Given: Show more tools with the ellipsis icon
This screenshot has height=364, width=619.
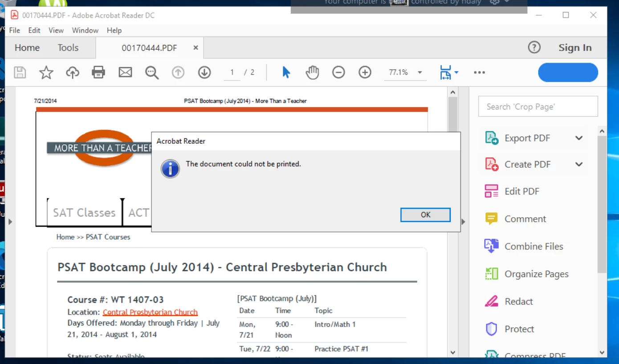Looking at the screenshot, I should point(479,73).
